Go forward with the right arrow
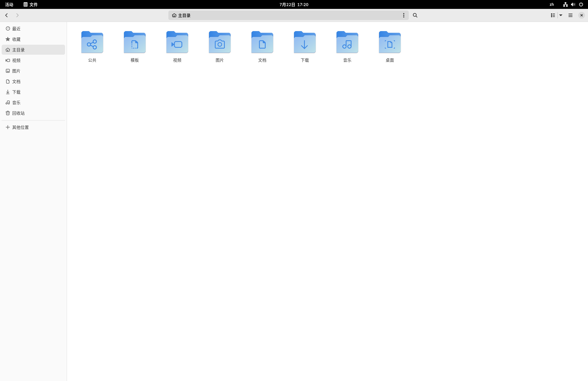 (17, 15)
